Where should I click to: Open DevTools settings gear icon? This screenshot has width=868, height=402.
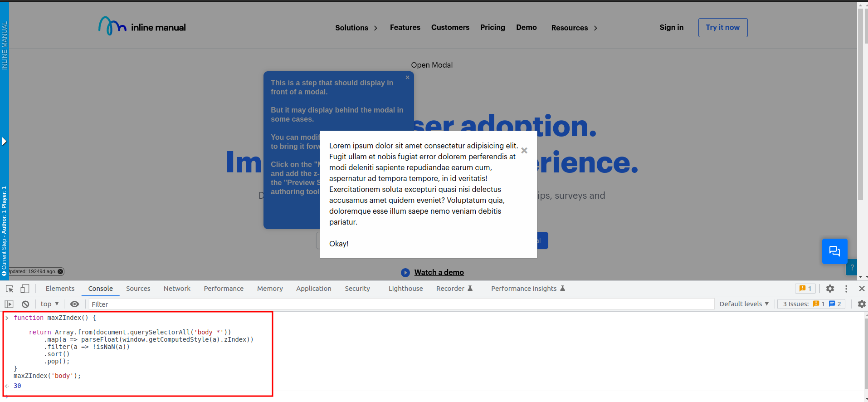tap(830, 289)
